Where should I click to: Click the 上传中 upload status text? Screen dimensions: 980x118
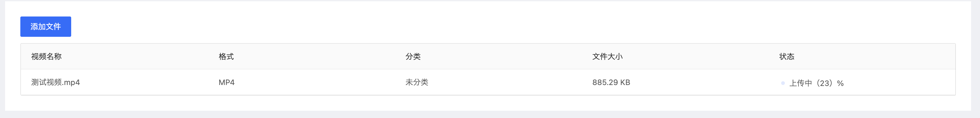(x=800, y=83)
